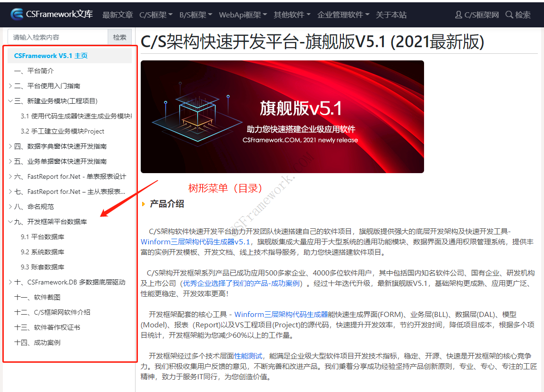This screenshot has width=544, height=392.
Task: Click the user icon beside C/S框架网
Action: tap(459, 15)
